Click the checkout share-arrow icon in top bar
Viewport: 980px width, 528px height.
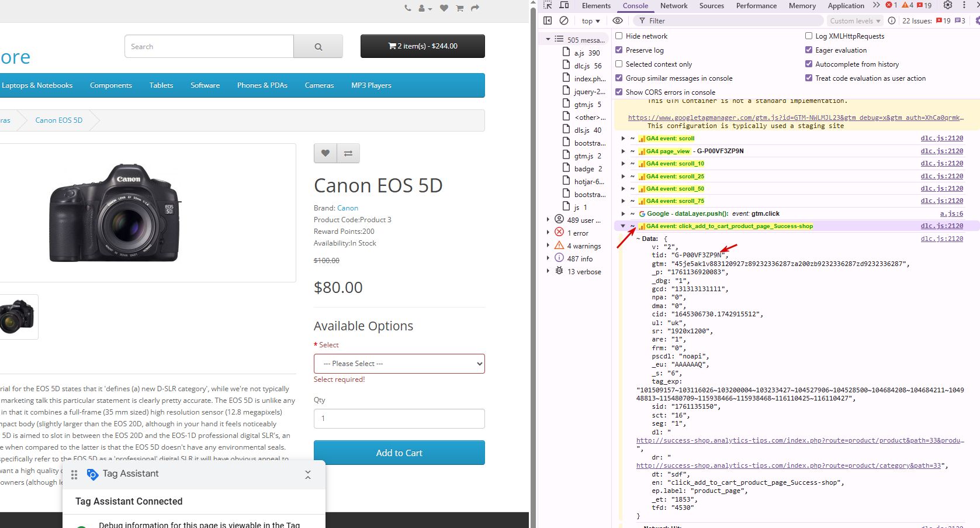pyautogui.click(x=475, y=8)
